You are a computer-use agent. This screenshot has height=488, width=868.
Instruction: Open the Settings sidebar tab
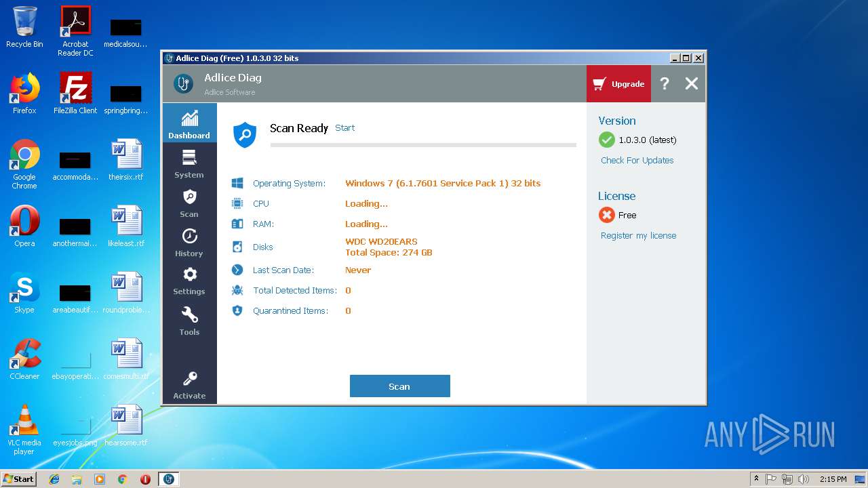(x=189, y=281)
